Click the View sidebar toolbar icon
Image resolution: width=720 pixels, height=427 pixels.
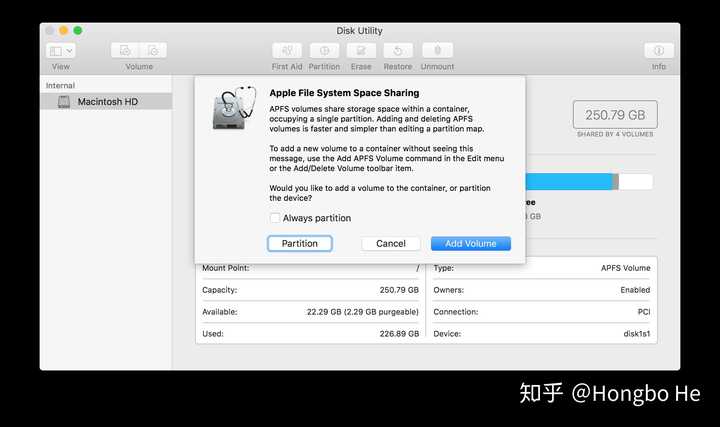point(56,51)
